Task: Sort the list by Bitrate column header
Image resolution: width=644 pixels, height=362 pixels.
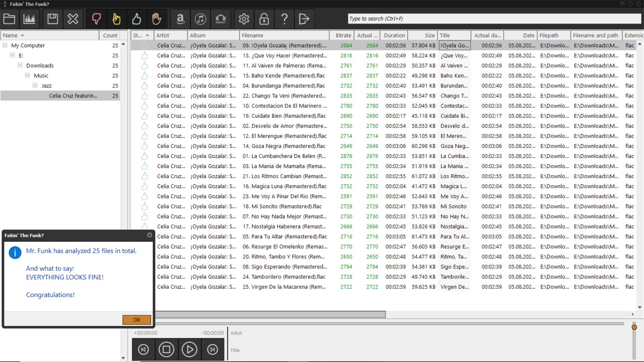Action: 343,35
